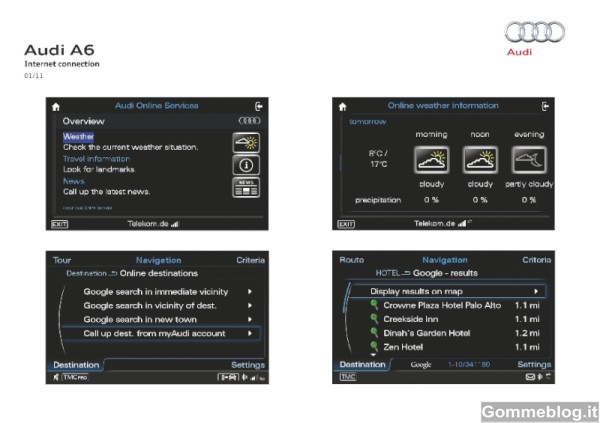The width and height of the screenshot is (600, 423).
Task: Open Route corner menu in Google results screen
Action: 352,260
